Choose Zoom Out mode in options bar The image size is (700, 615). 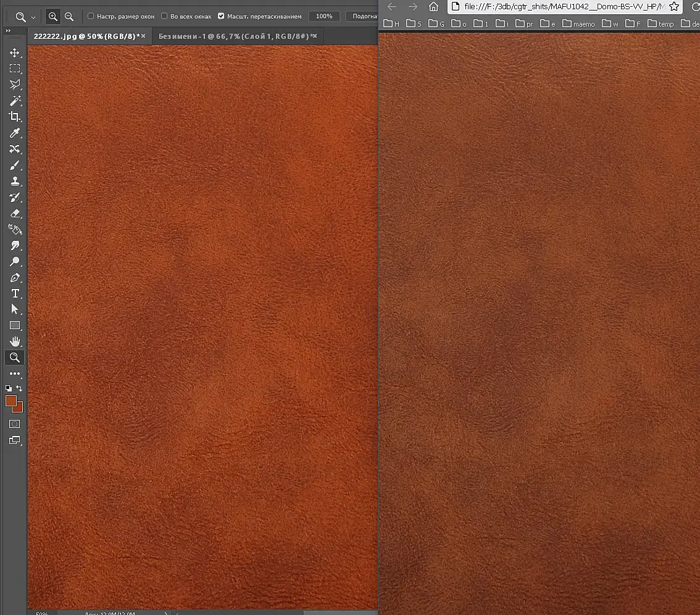click(x=69, y=17)
